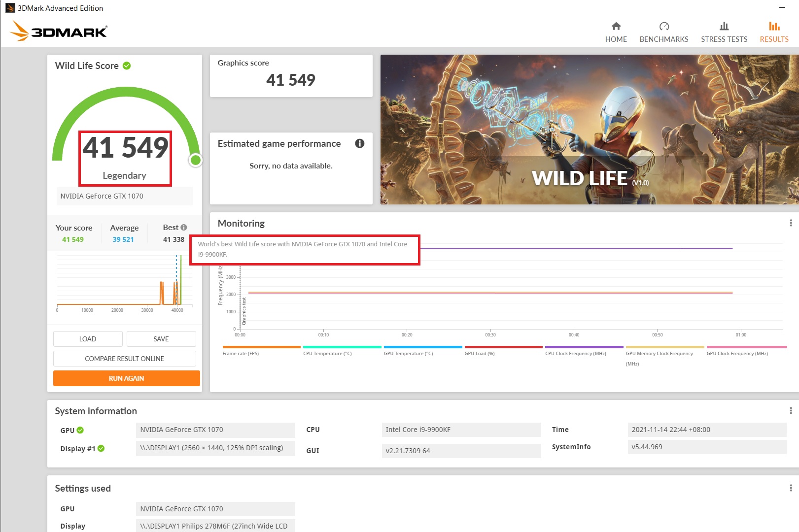This screenshot has height=532, width=799.
Task: Switch to the BENCHMARKS tab
Action: pos(664,32)
